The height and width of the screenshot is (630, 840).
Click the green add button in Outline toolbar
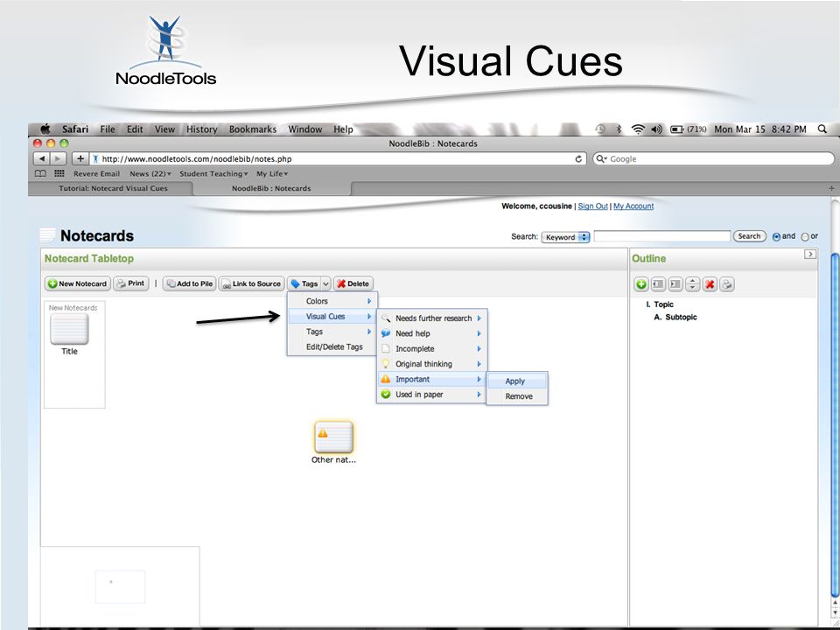(x=640, y=284)
